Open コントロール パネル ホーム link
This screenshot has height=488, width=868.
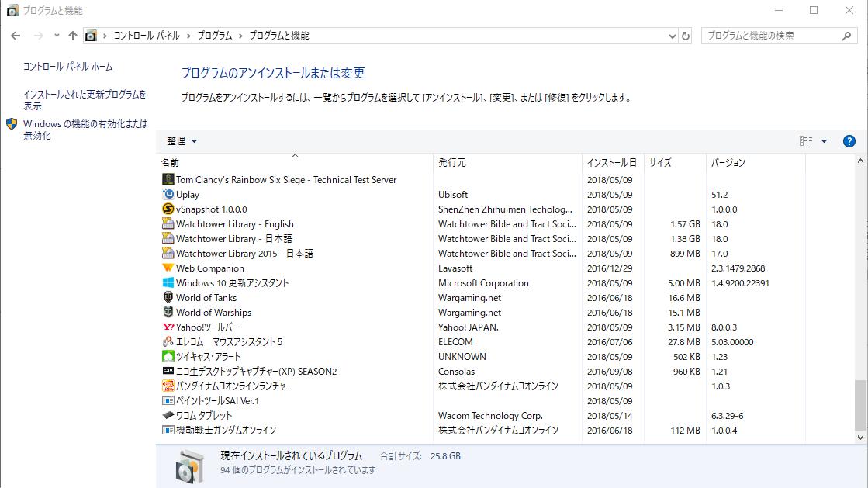coord(67,67)
